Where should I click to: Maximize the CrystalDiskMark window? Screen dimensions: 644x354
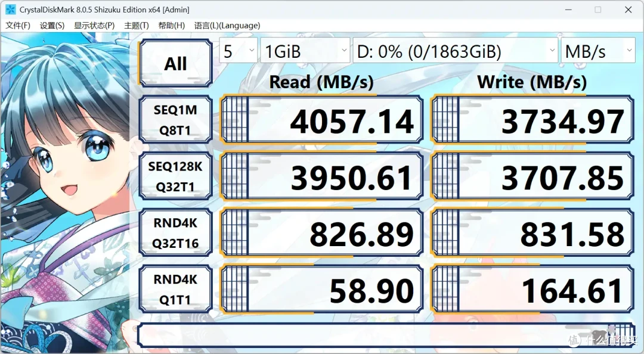click(x=598, y=10)
